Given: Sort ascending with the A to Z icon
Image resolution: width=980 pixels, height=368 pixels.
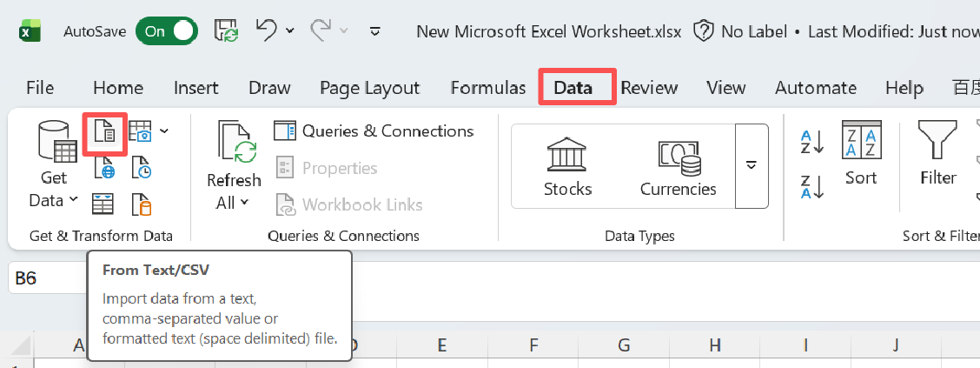Looking at the screenshot, I should (x=811, y=142).
